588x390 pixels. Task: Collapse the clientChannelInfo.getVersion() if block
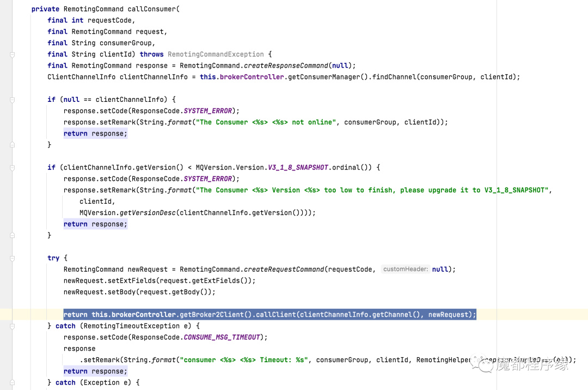coord(12,168)
